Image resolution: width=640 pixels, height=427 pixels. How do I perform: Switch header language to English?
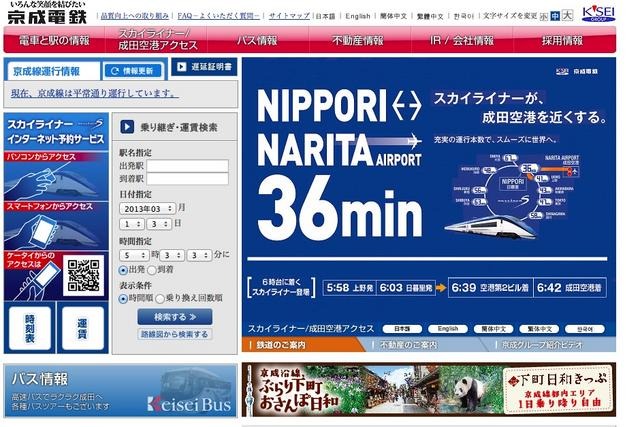pos(358,16)
